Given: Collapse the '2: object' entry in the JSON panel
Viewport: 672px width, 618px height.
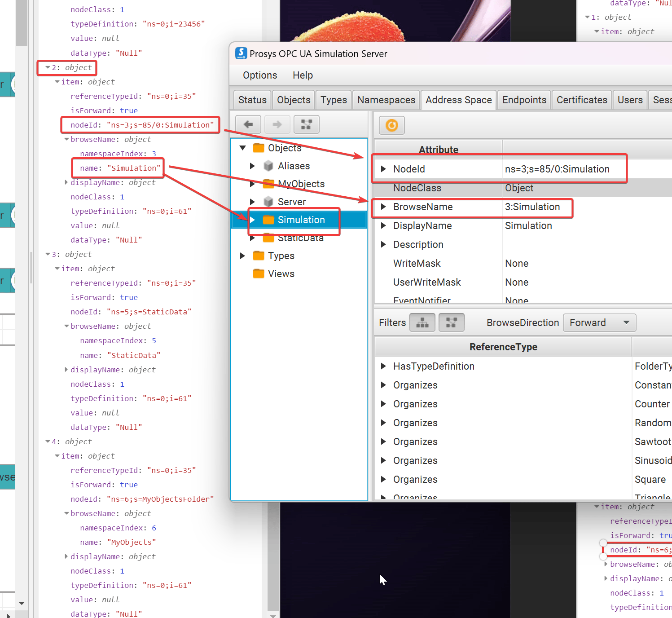Looking at the screenshot, I should pos(48,67).
